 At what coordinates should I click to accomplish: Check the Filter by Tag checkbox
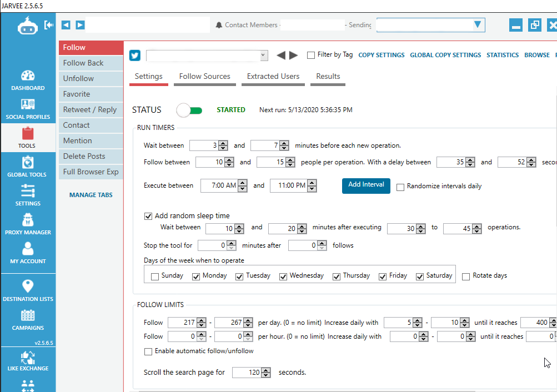coord(311,55)
